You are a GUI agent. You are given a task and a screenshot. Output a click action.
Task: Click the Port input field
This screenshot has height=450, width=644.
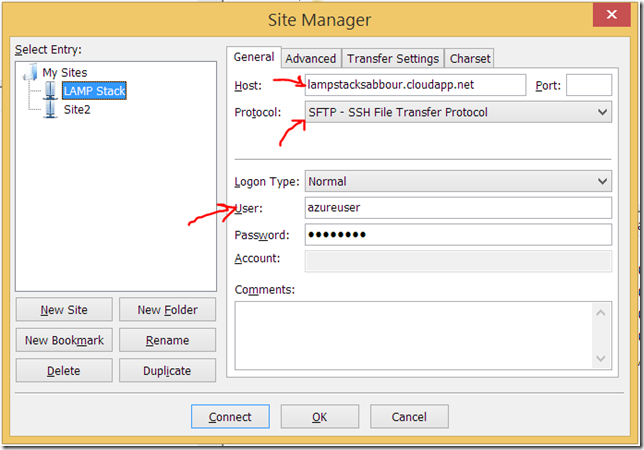click(589, 85)
